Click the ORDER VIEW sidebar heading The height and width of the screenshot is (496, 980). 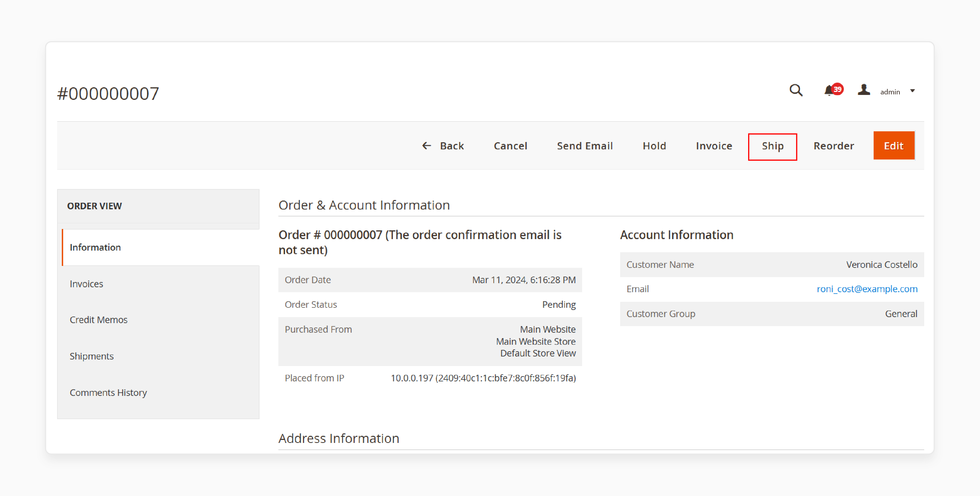click(94, 206)
